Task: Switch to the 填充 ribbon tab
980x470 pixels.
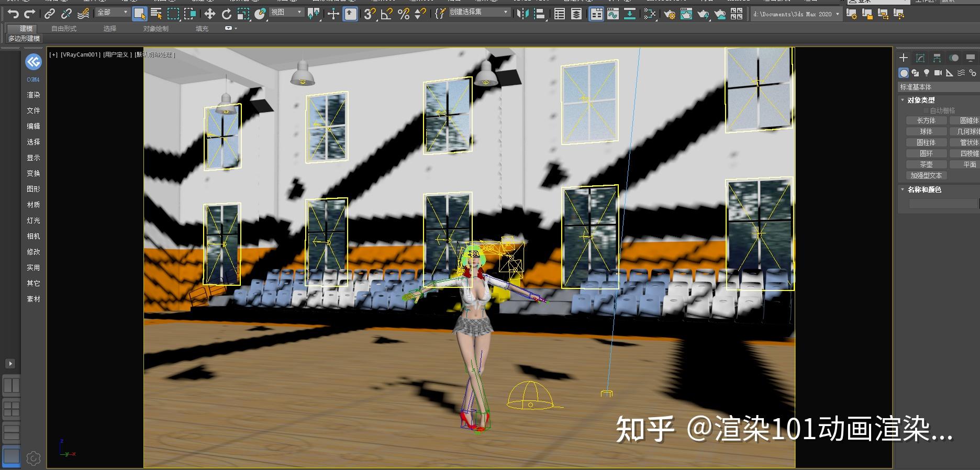Action: click(x=202, y=29)
